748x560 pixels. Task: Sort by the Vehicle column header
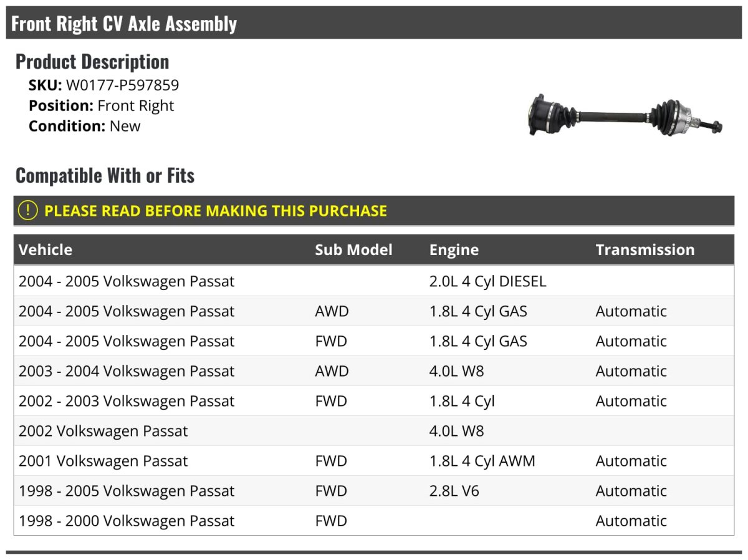[x=46, y=250]
